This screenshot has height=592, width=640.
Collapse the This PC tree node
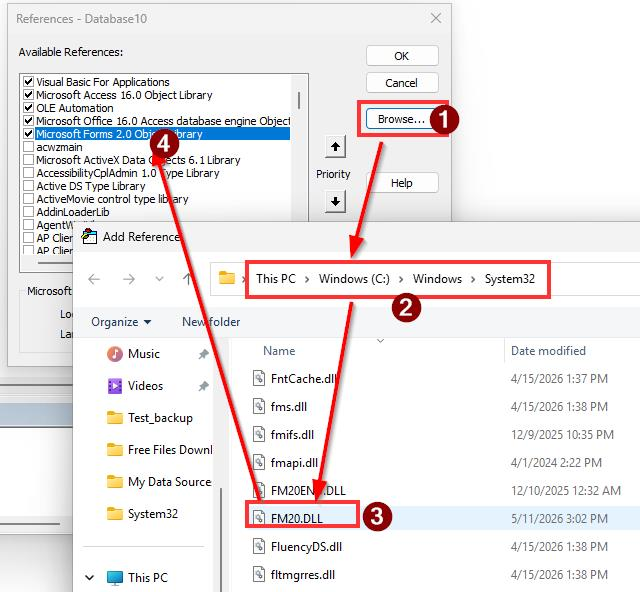[90, 577]
